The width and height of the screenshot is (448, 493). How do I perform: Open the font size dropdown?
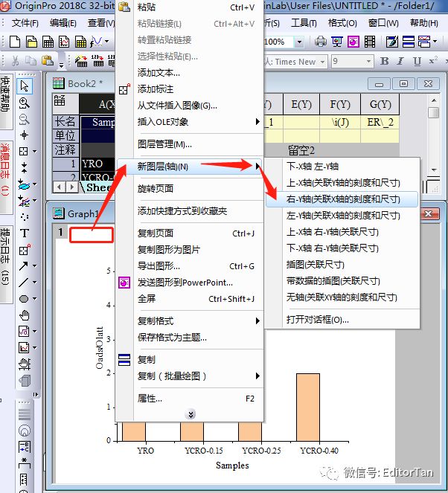point(368,61)
